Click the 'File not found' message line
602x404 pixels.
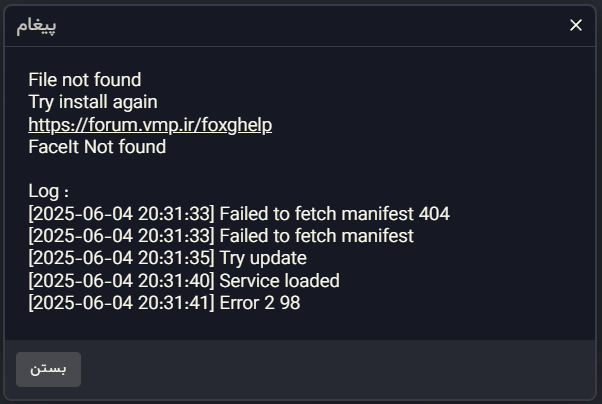(85, 80)
